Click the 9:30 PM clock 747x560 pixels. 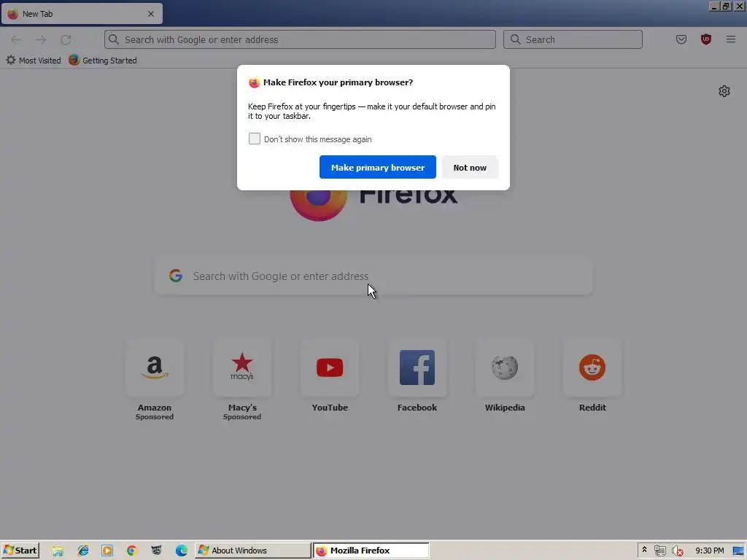pos(709,551)
